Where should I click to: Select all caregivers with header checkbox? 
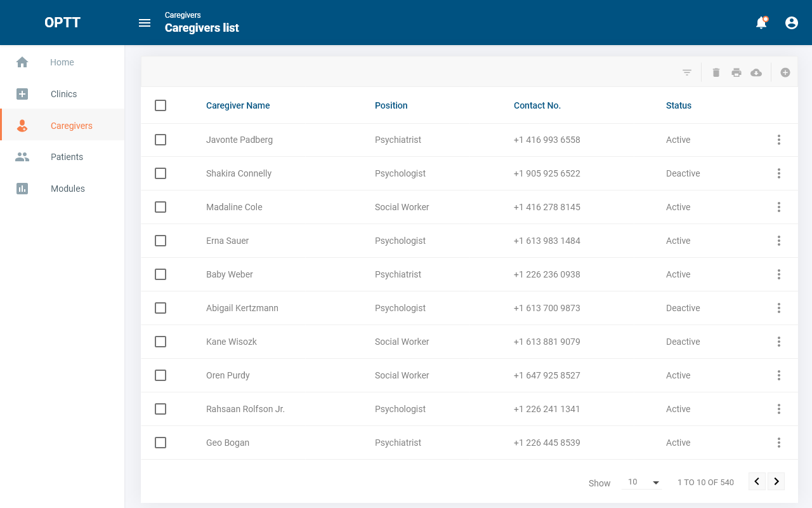coord(160,105)
